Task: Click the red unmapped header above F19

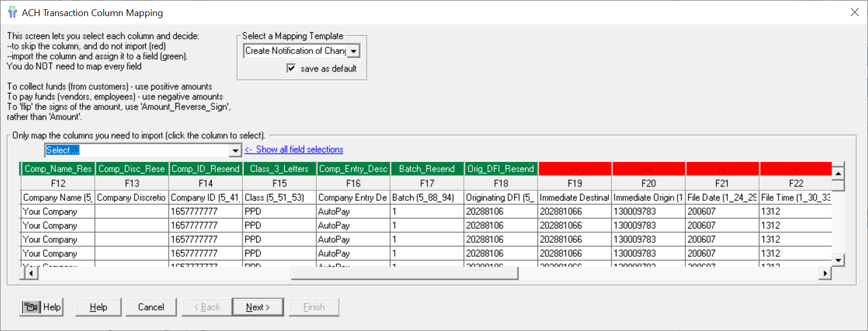Action: 574,169
